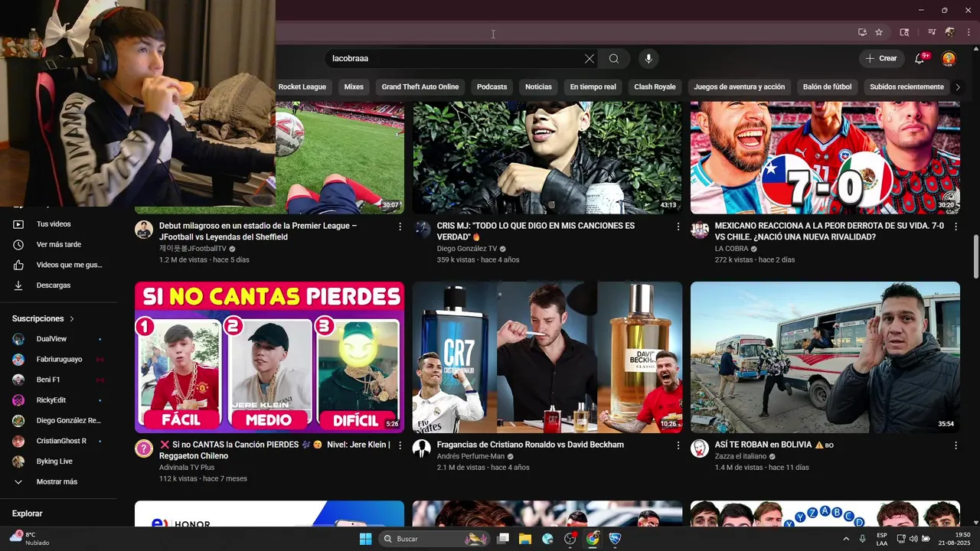Select the Grand Theft Auto Online chip
The image size is (980, 551).
[x=420, y=87]
